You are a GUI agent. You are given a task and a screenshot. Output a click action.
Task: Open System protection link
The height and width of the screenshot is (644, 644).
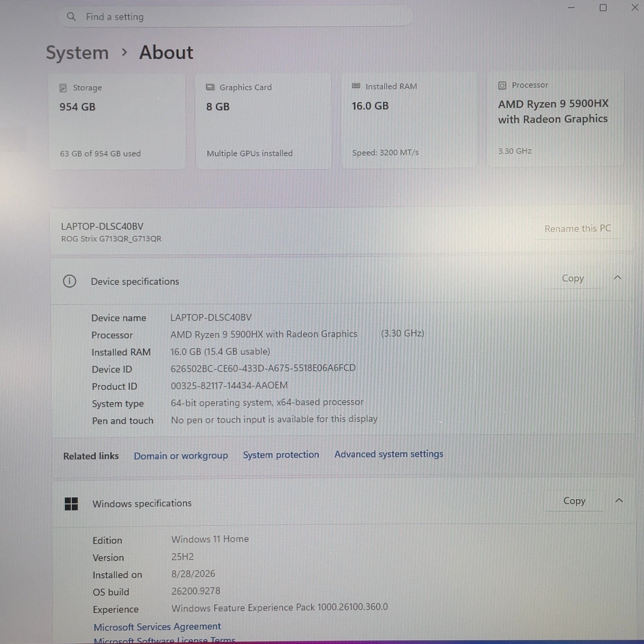[x=281, y=455]
